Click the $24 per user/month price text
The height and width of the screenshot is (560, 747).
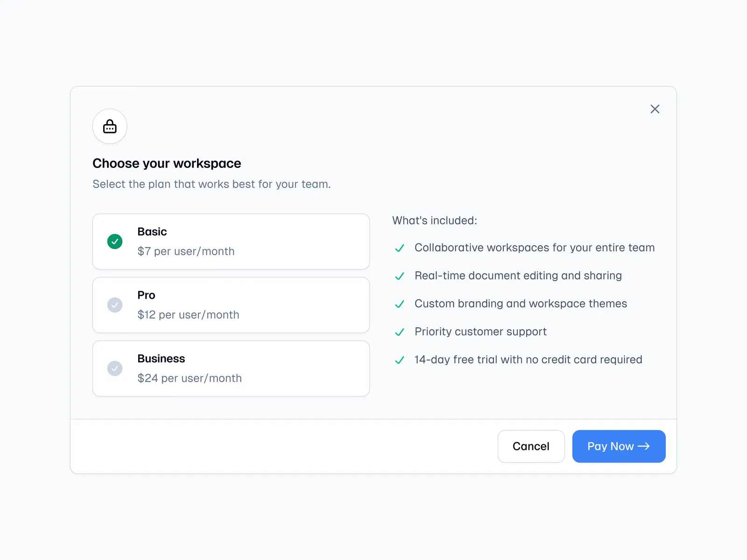[190, 378]
